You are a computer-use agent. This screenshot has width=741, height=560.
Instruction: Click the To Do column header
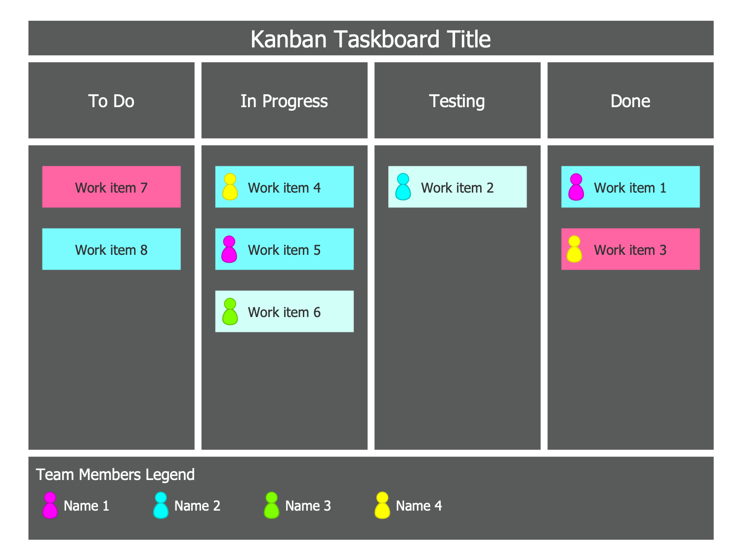click(x=111, y=101)
